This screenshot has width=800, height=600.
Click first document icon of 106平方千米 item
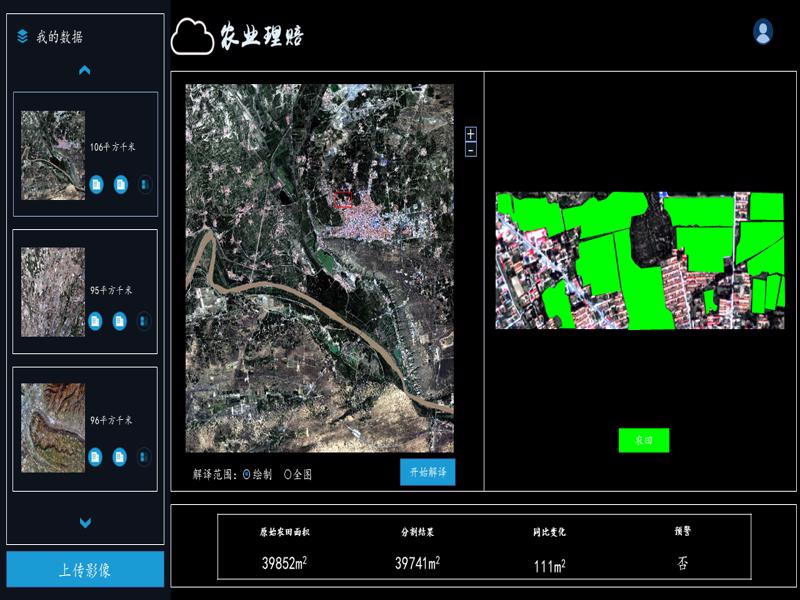tap(96, 184)
